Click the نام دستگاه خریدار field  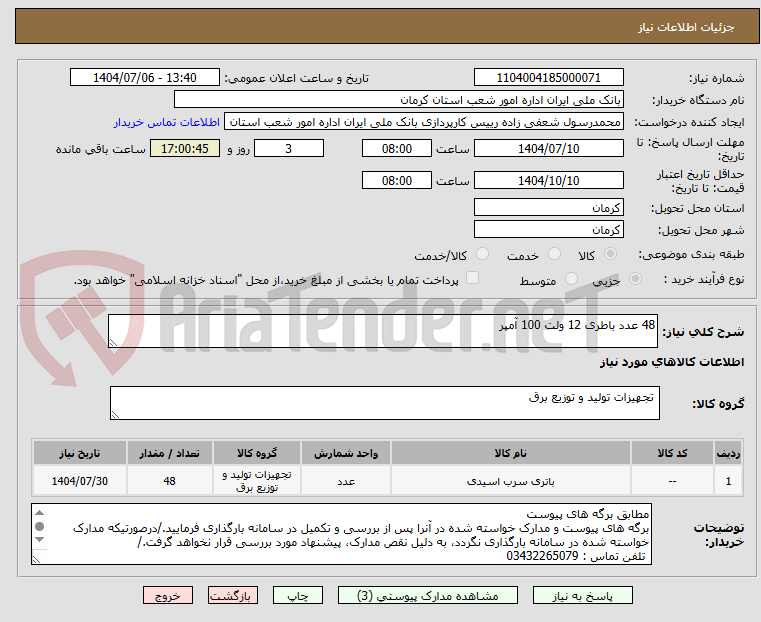point(398,100)
